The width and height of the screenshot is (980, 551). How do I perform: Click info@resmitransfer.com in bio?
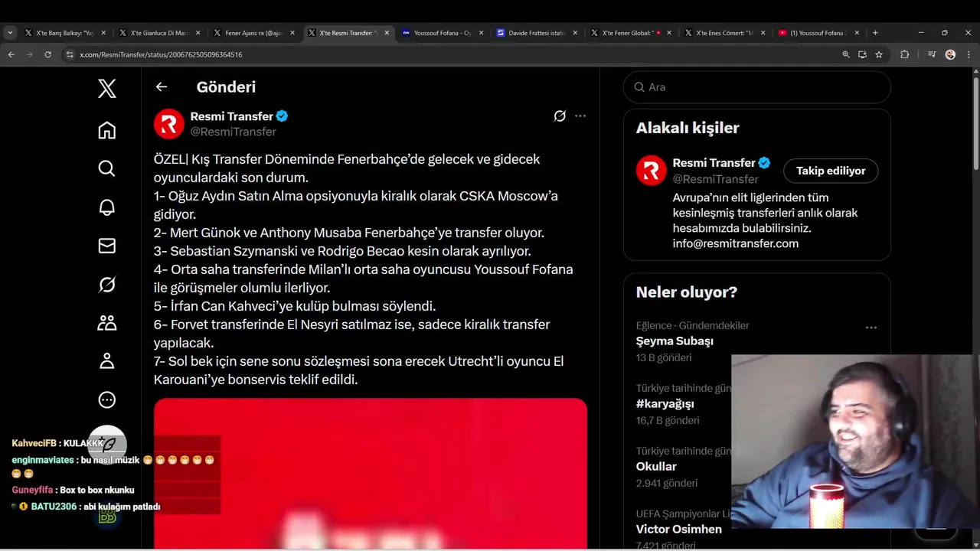736,243
